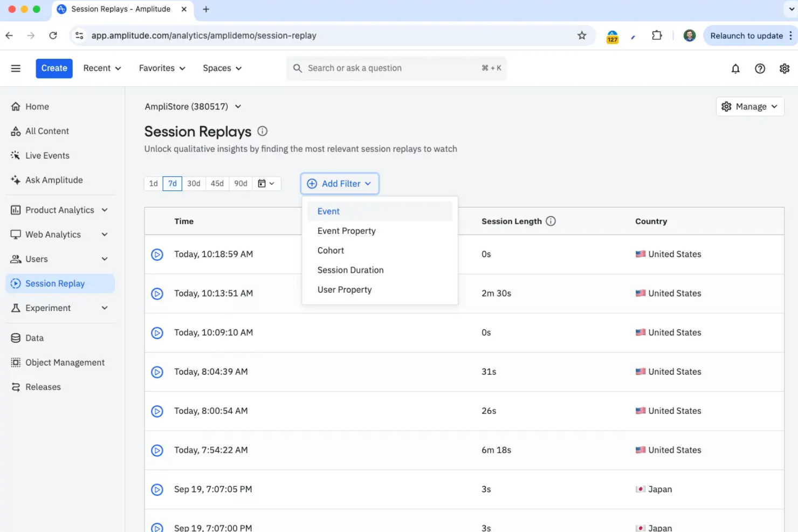Click the Create button
Viewport: 798px width, 532px height.
click(x=54, y=68)
